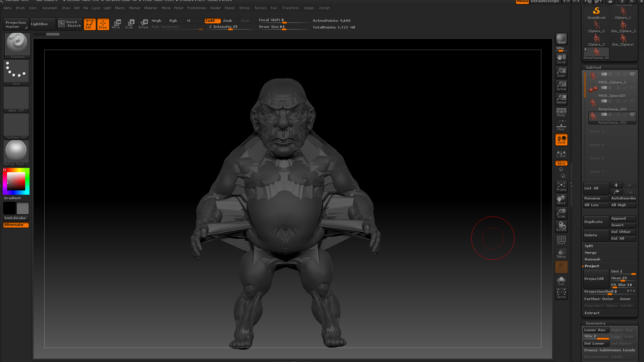Expand the Merge section

(x=590, y=253)
